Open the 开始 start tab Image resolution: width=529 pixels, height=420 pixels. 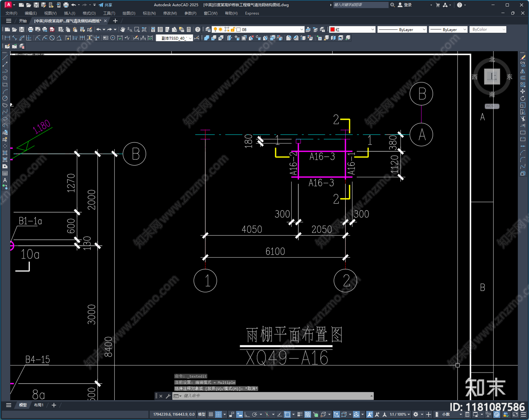(x=23, y=21)
